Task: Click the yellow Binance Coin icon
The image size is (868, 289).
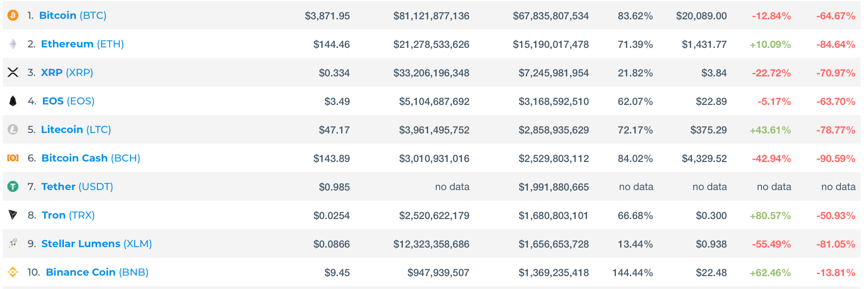Action: coord(13,272)
